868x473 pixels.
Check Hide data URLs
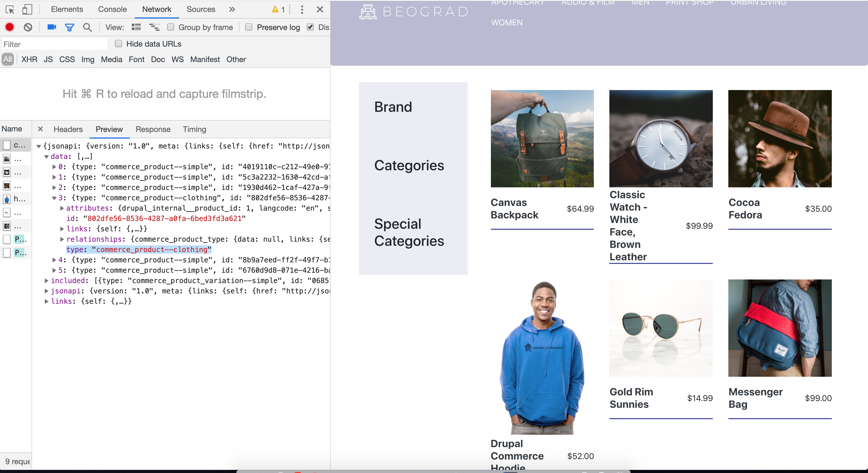[118, 43]
